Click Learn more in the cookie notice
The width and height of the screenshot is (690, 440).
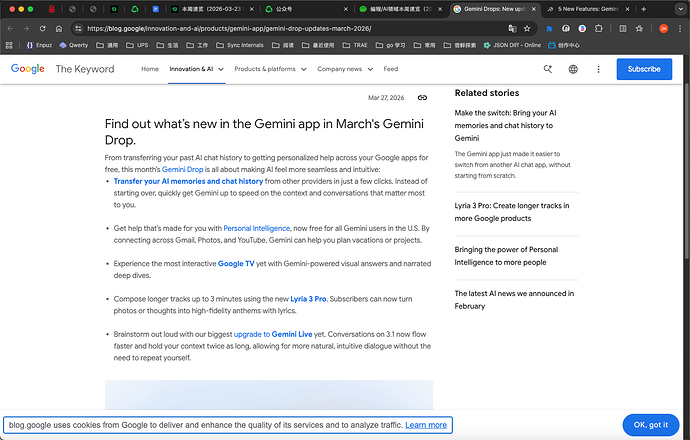click(x=426, y=425)
